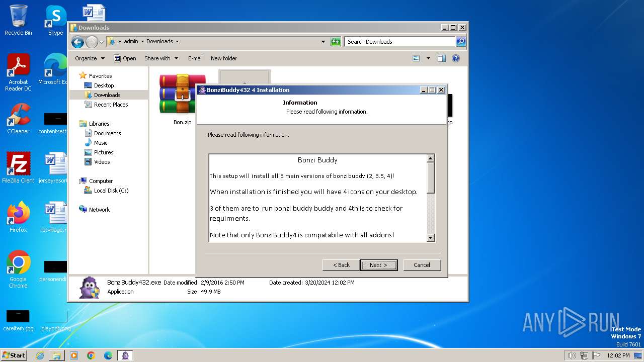Open Edge from taskbar
The image size is (644, 362).
pyautogui.click(x=108, y=355)
